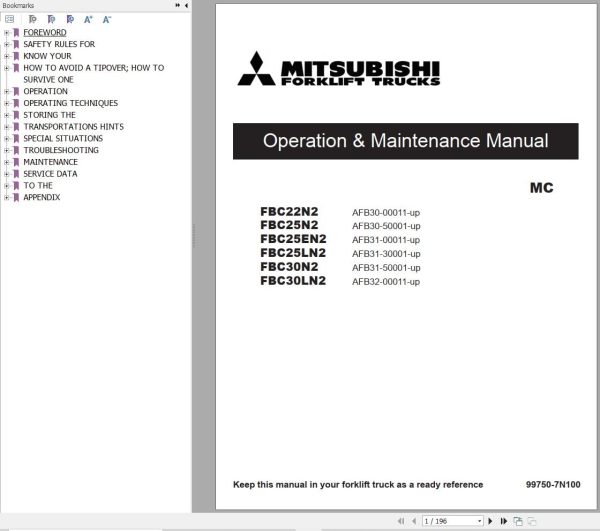
Task: Open the OPERATING TECHNIQUES bookmark
Action: point(70,103)
